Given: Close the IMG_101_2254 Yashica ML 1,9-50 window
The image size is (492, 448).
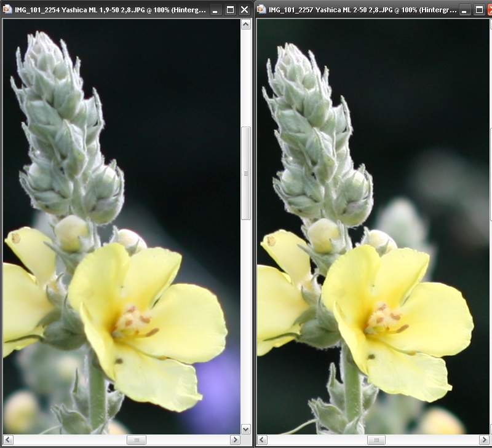Looking at the screenshot, I should tap(244, 10).
